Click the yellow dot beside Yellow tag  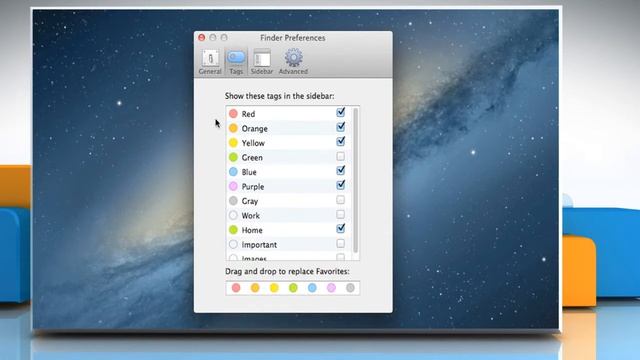tap(233, 143)
